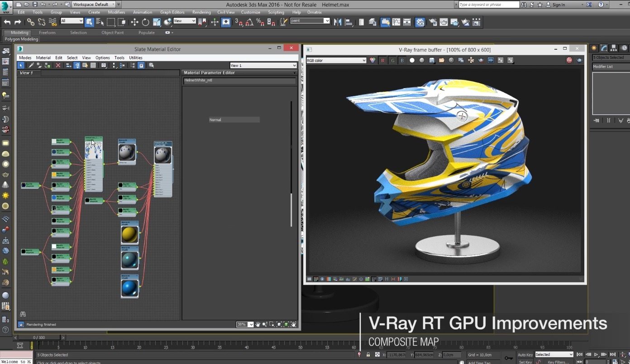This screenshot has height=364, width=630.
Task: Click the Pan hand tool in Slate navigation
Action: (x=258, y=324)
